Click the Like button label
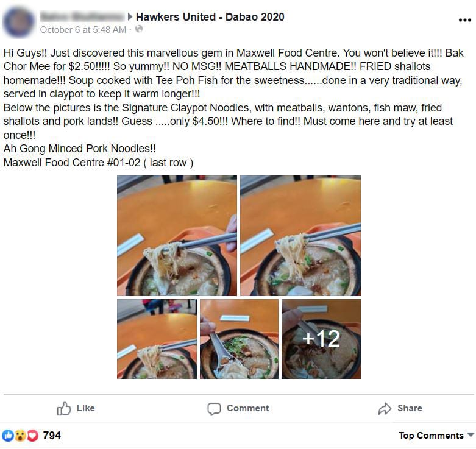 tap(85, 408)
